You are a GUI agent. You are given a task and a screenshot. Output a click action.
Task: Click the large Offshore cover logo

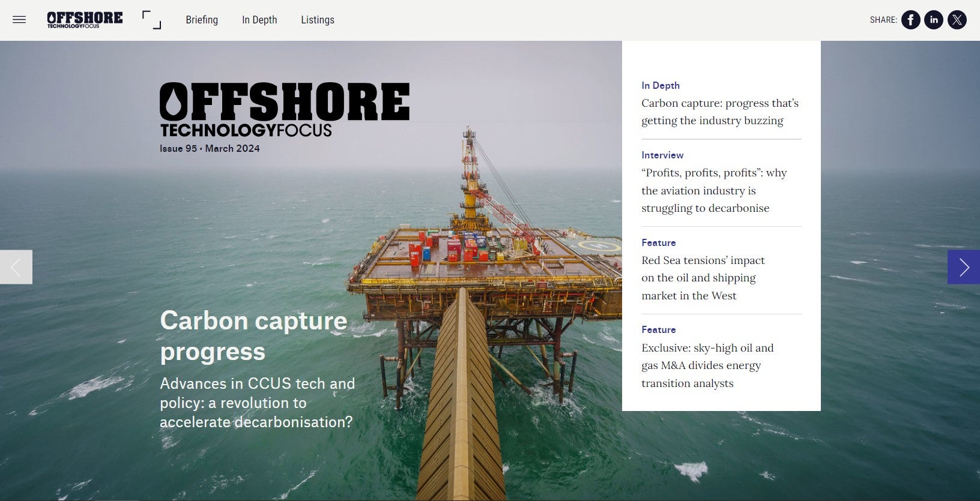[x=284, y=110]
